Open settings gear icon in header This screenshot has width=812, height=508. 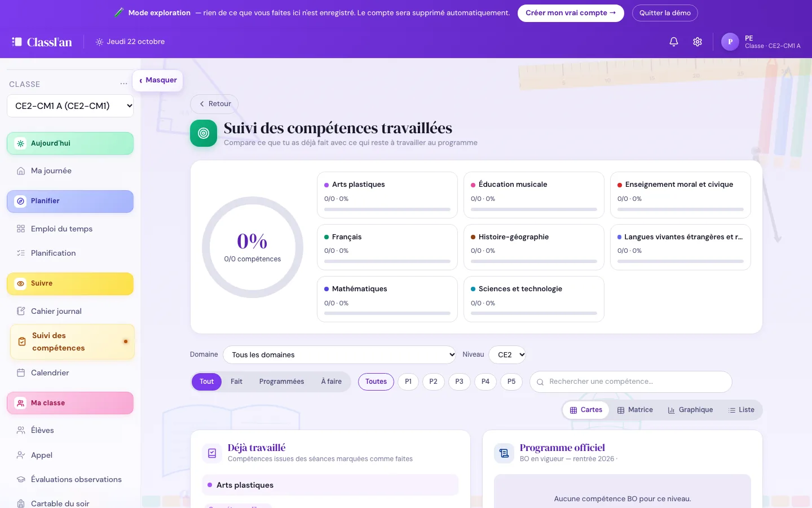tap(698, 42)
